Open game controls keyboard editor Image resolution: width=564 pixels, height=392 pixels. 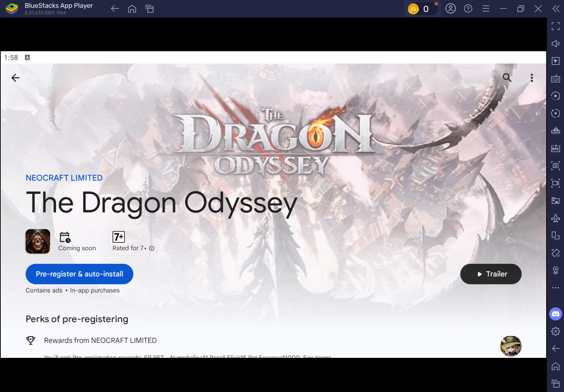(x=555, y=78)
